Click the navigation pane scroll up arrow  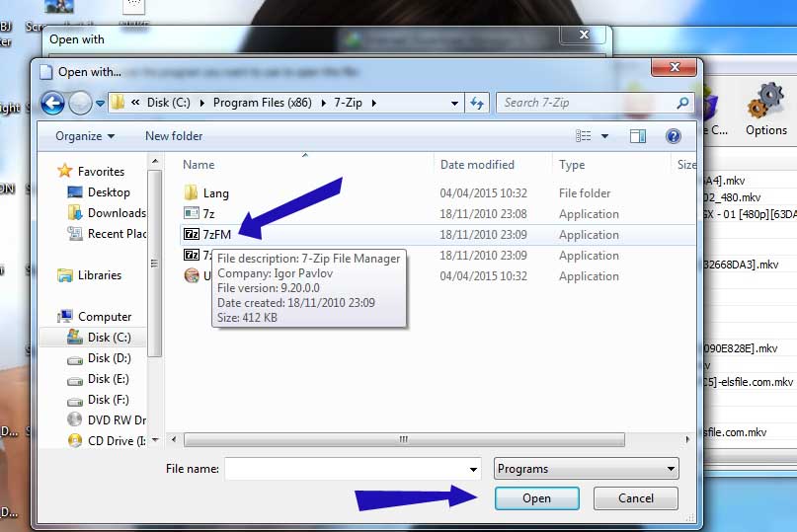click(x=155, y=161)
